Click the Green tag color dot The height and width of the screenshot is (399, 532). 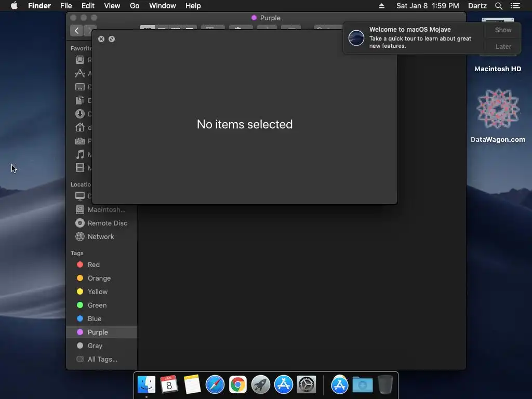pyautogui.click(x=80, y=305)
